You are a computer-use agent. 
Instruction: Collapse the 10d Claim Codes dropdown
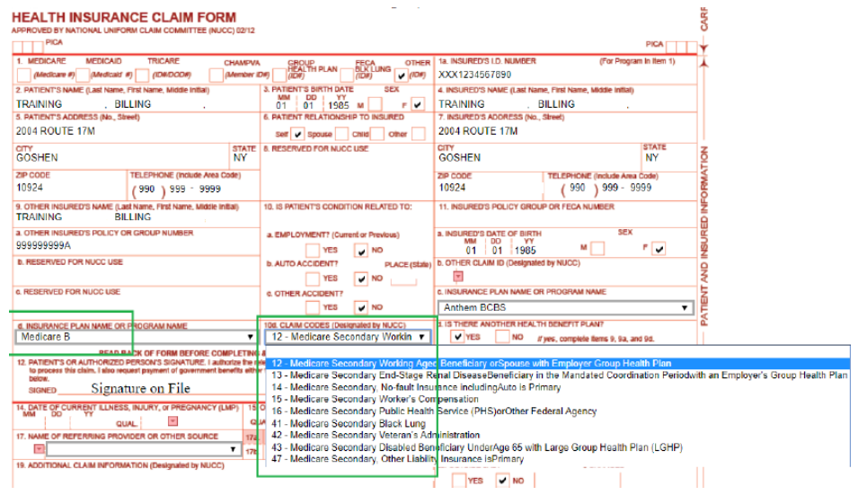tap(420, 337)
